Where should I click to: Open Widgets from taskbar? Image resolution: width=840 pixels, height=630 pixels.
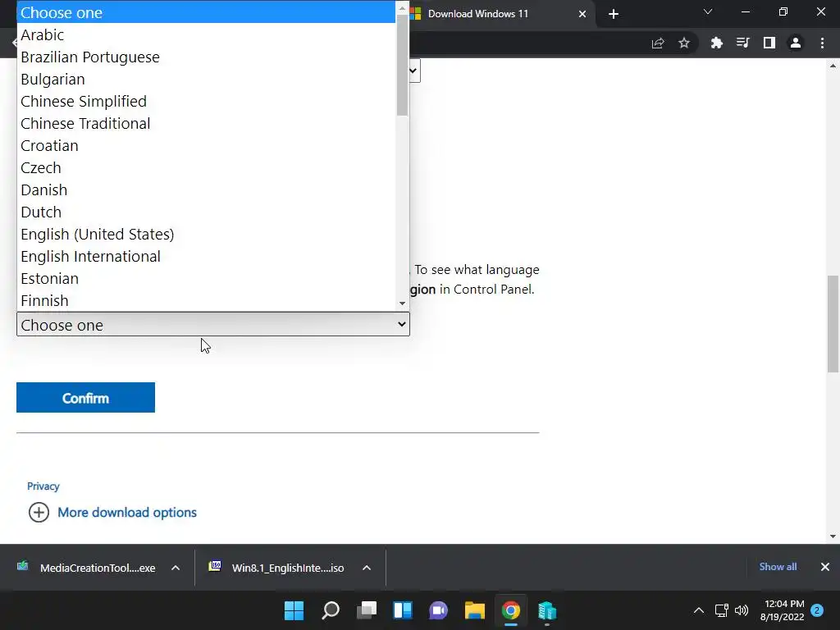click(x=402, y=610)
